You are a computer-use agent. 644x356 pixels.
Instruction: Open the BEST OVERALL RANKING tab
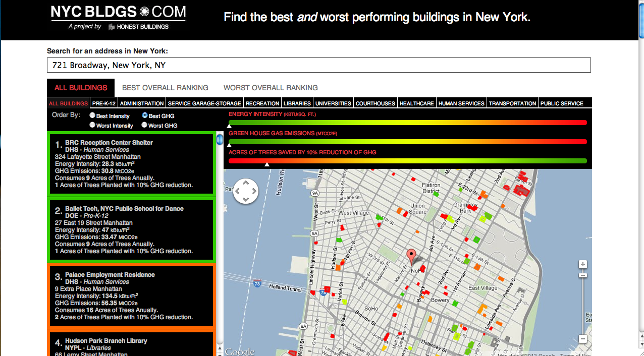point(165,88)
